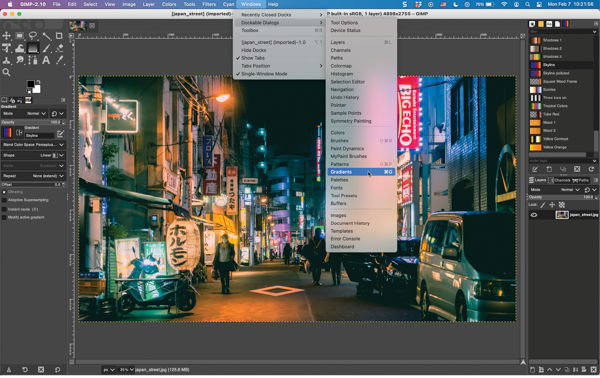Open the tool options Mode Normal dropdown
600x378 pixels.
(25, 114)
